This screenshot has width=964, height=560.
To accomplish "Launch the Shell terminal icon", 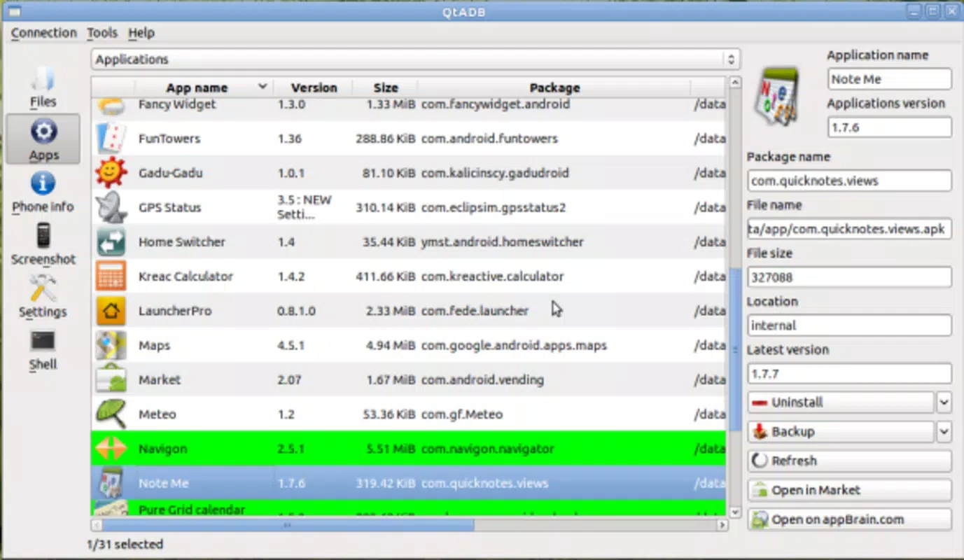I will (43, 349).
